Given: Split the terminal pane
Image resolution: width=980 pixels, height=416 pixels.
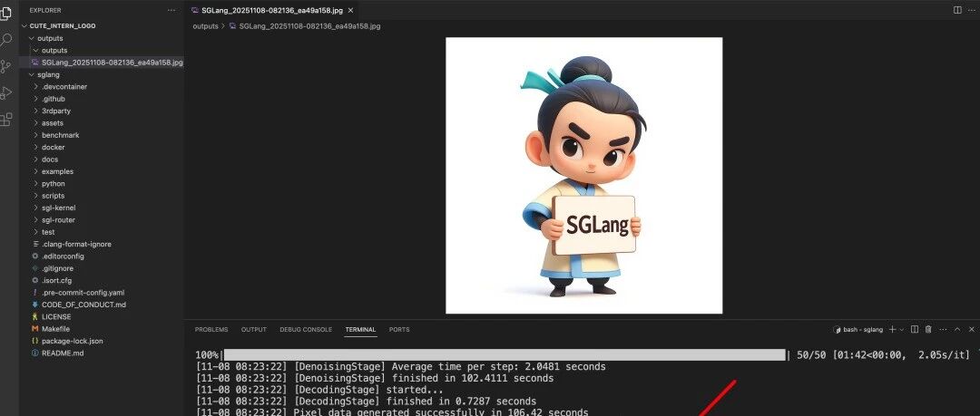Looking at the screenshot, I should click(915, 329).
